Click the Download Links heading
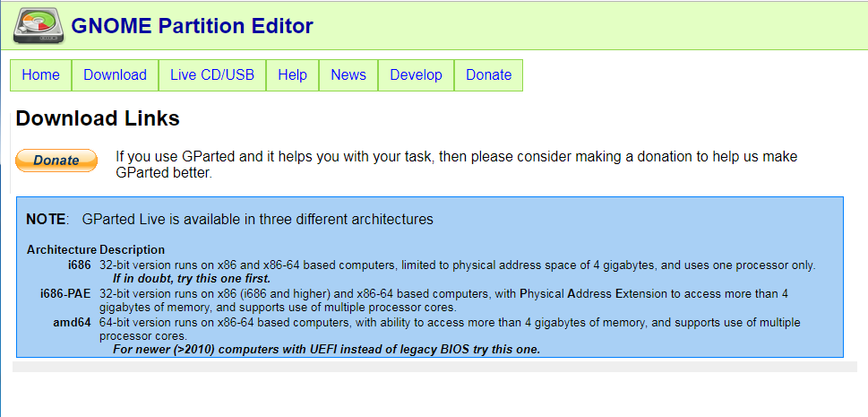This screenshot has height=417, width=868. click(98, 118)
